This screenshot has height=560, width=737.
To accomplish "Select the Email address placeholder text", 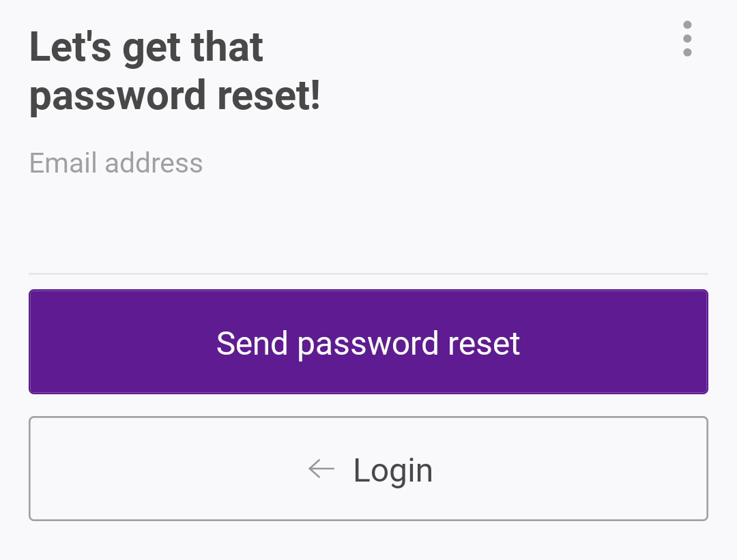I will pos(115,163).
